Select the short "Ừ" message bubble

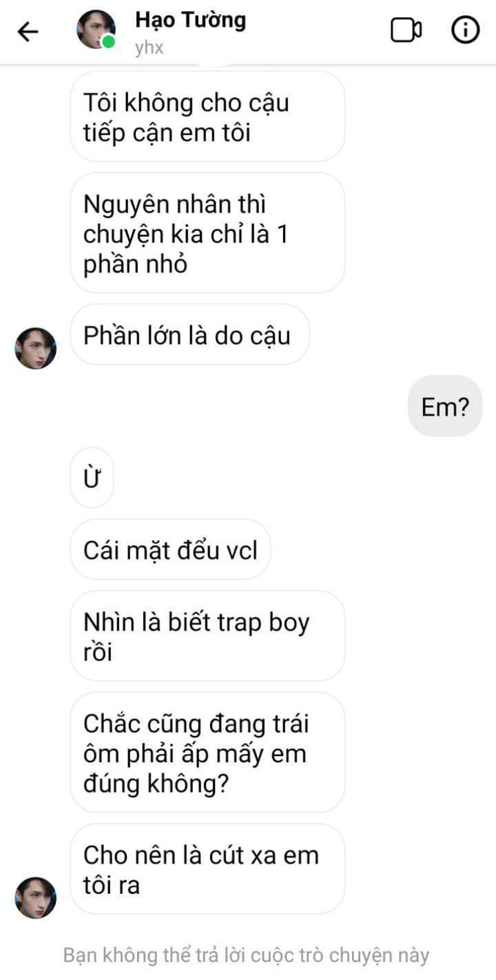click(92, 478)
